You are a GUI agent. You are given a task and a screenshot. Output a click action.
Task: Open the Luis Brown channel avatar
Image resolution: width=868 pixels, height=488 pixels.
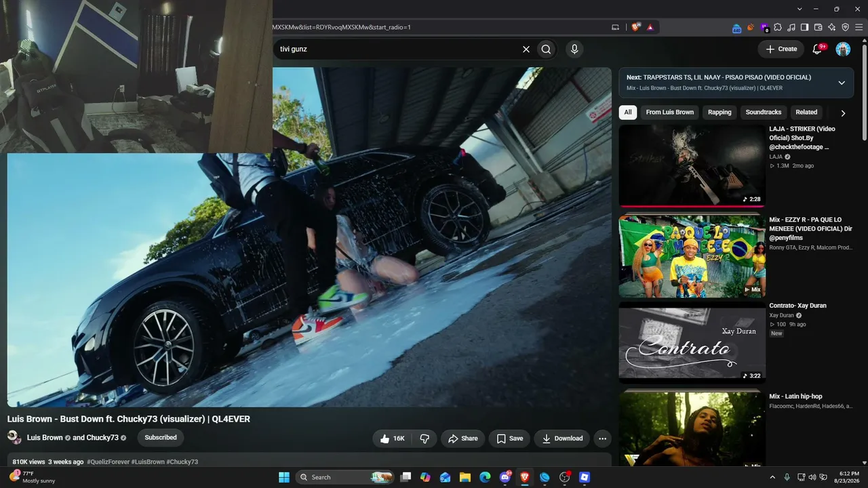click(14, 437)
